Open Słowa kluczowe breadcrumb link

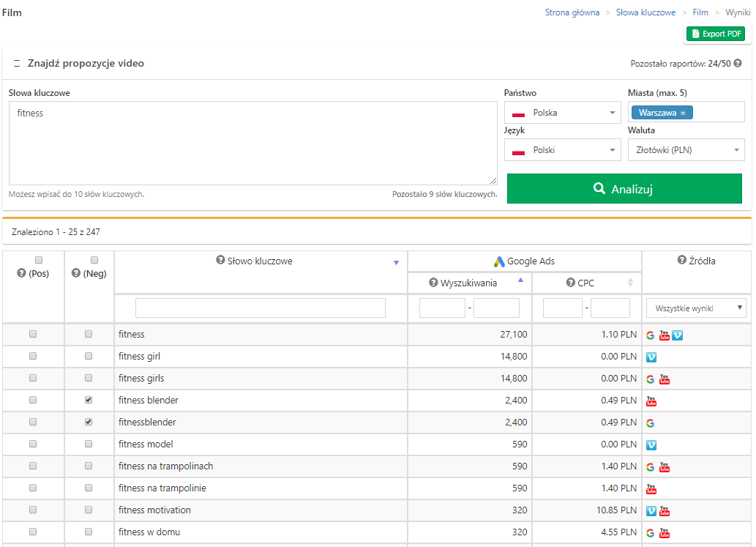(645, 12)
